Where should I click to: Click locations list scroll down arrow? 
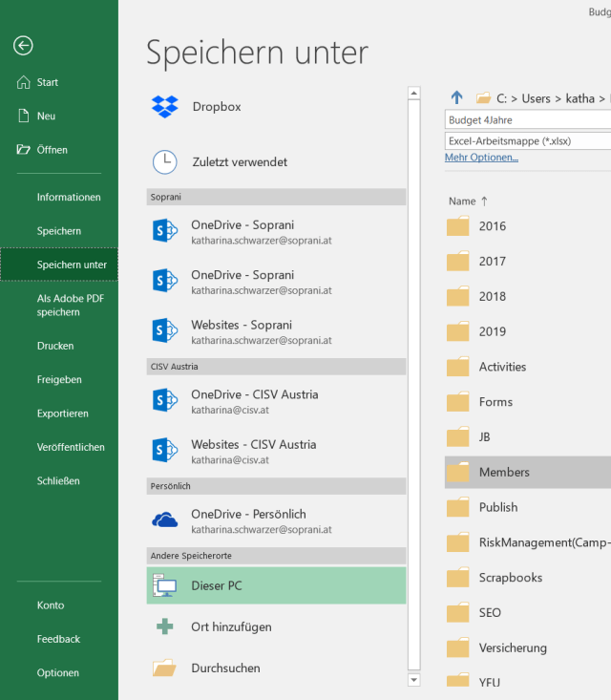(x=413, y=680)
